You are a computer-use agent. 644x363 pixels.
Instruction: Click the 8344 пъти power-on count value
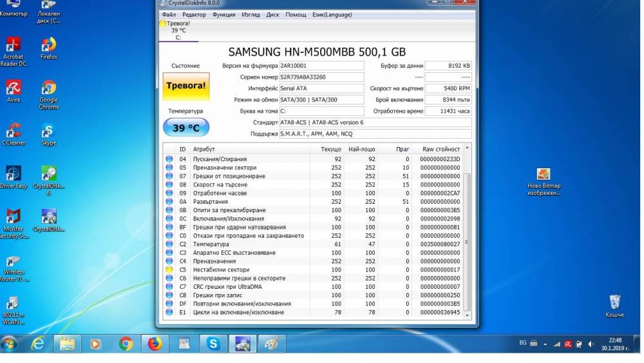click(x=448, y=100)
